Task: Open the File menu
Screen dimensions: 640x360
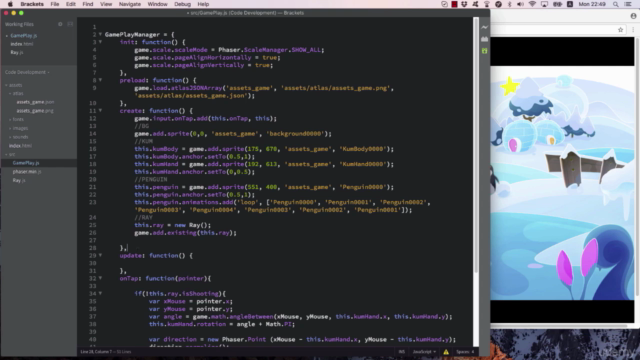Action: tap(55, 4)
